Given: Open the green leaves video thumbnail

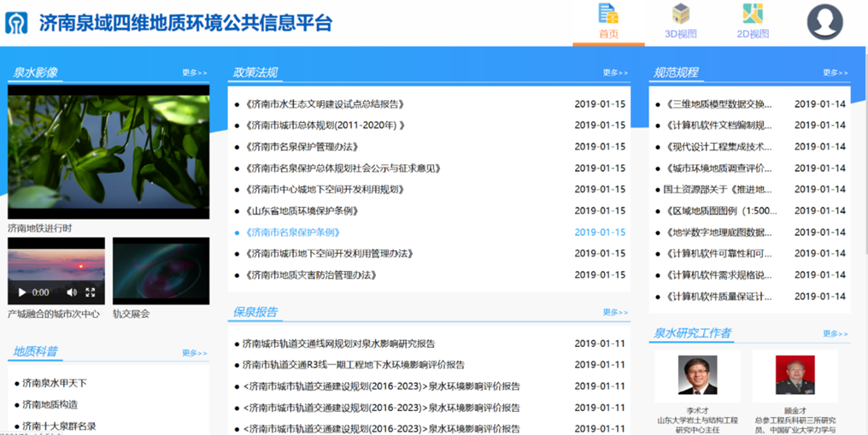Looking at the screenshot, I should coord(108,151).
